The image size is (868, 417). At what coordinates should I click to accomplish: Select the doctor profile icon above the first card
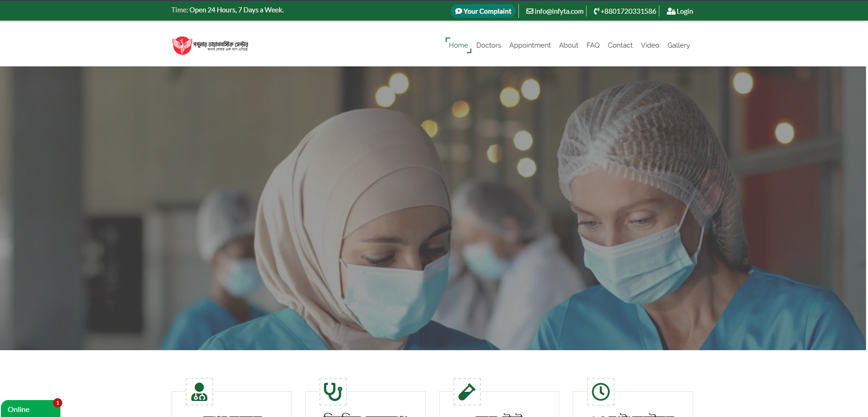click(199, 392)
